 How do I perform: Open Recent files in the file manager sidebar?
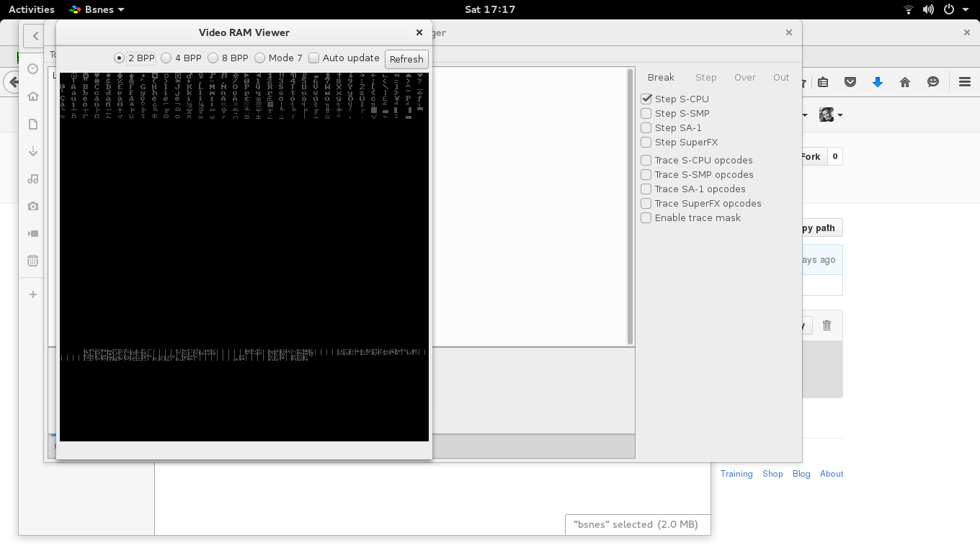pos(33,68)
